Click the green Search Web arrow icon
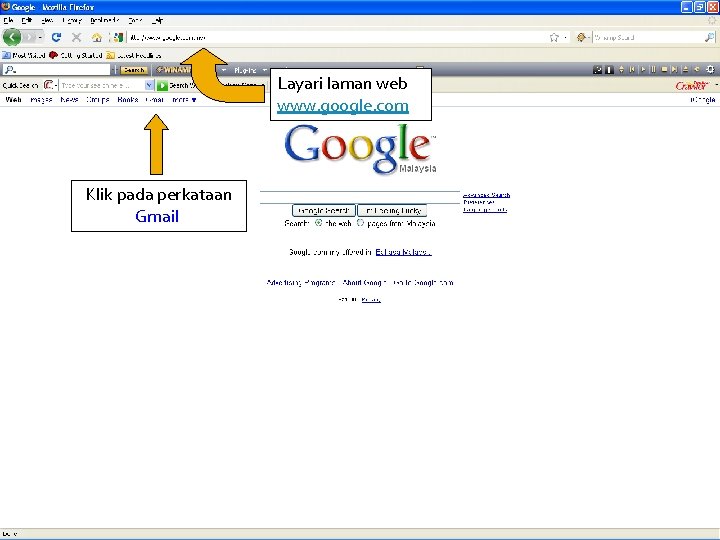The width and height of the screenshot is (720, 540). point(162,85)
